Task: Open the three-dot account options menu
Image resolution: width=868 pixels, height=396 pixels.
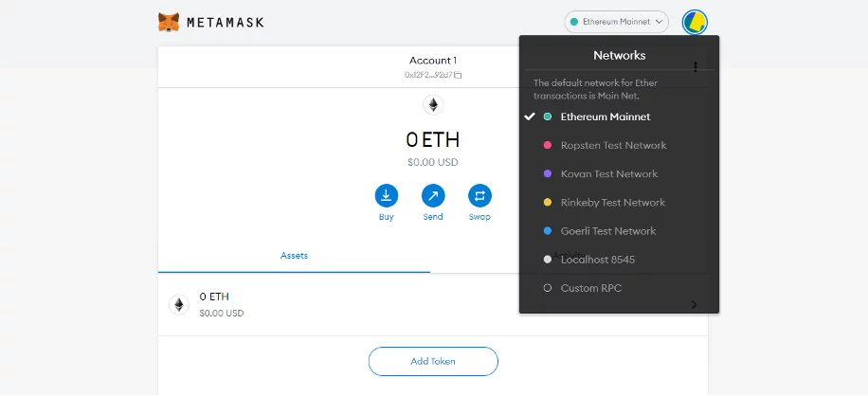Action: point(696,67)
